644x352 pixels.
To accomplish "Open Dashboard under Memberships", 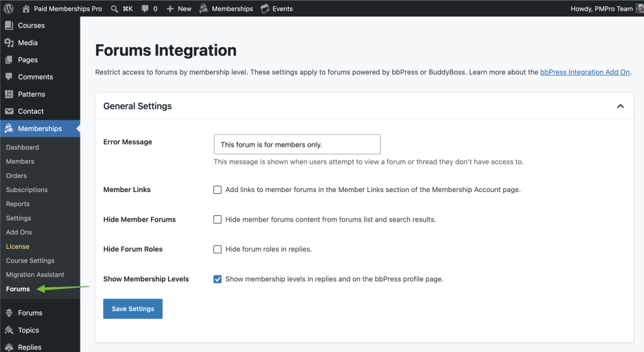I will (x=23, y=147).
